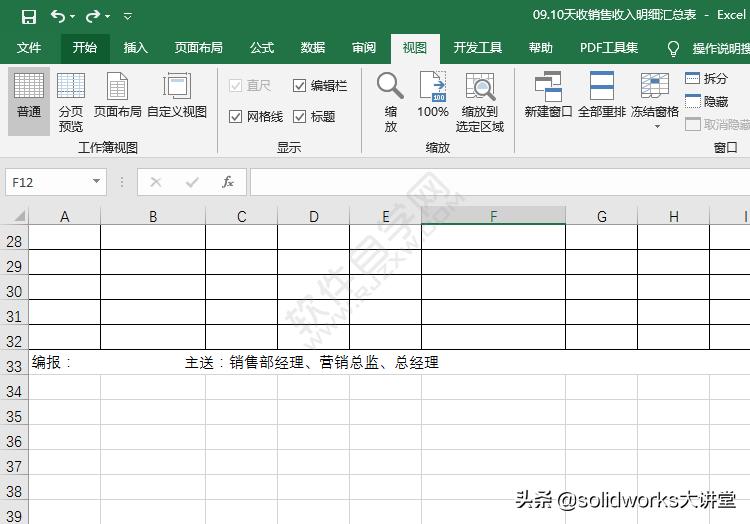The height and width of the screenshot is (524, 750).
Task: Select column C header
Action: (x=242, y=217)
